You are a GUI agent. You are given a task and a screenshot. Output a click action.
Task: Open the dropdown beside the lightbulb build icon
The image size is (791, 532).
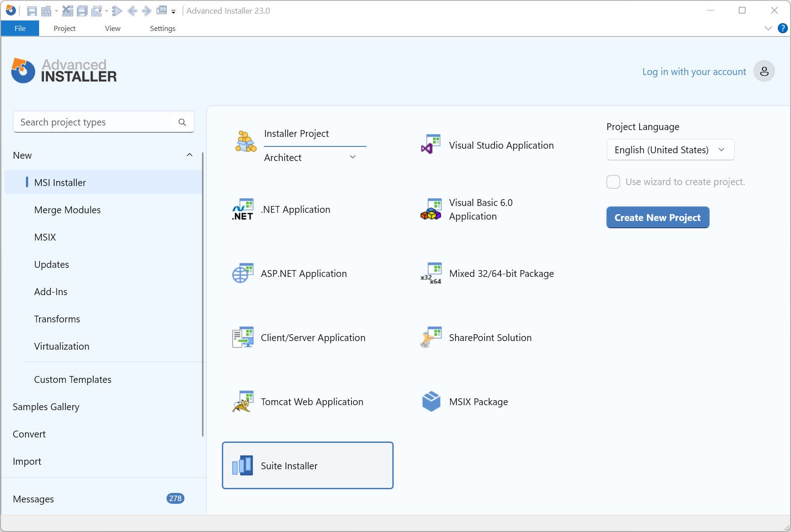click(x=106, y=11)
